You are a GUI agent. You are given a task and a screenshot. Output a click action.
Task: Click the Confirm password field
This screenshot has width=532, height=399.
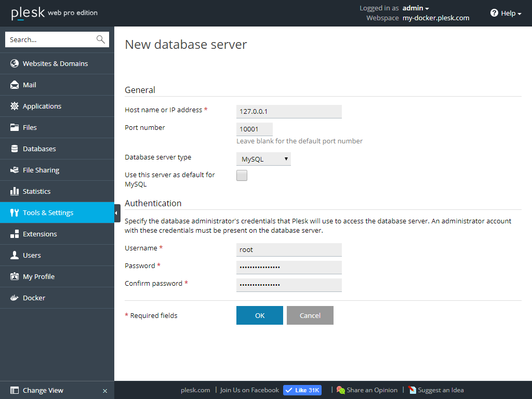[x=289, y=285]
